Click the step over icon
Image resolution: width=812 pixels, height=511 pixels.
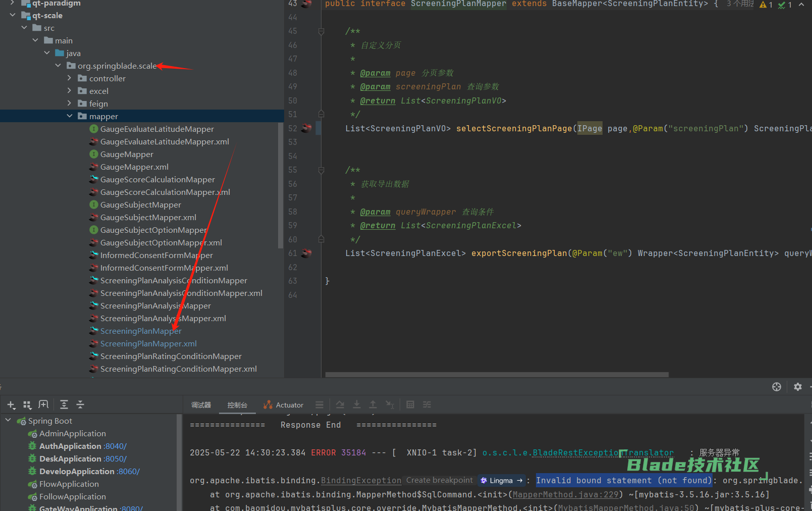pos(340,404)
